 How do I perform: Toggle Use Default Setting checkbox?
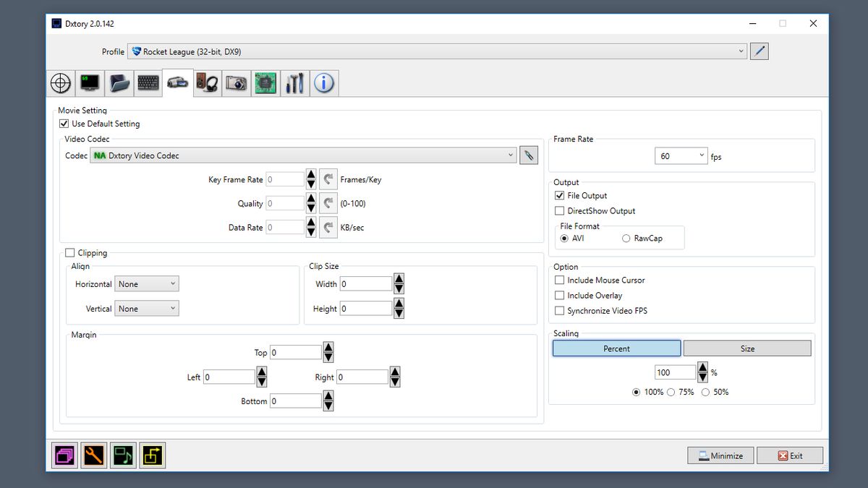(x=64, y=124)
